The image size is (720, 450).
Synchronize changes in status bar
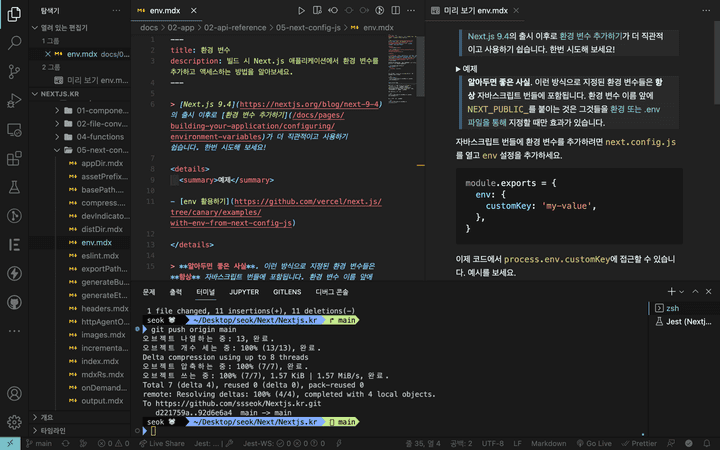click(66, 444)
